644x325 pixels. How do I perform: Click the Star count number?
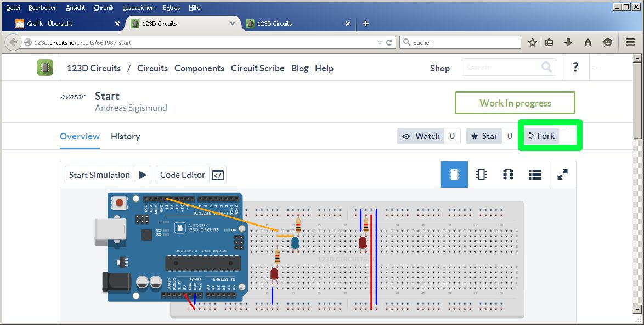click(510, 136)
